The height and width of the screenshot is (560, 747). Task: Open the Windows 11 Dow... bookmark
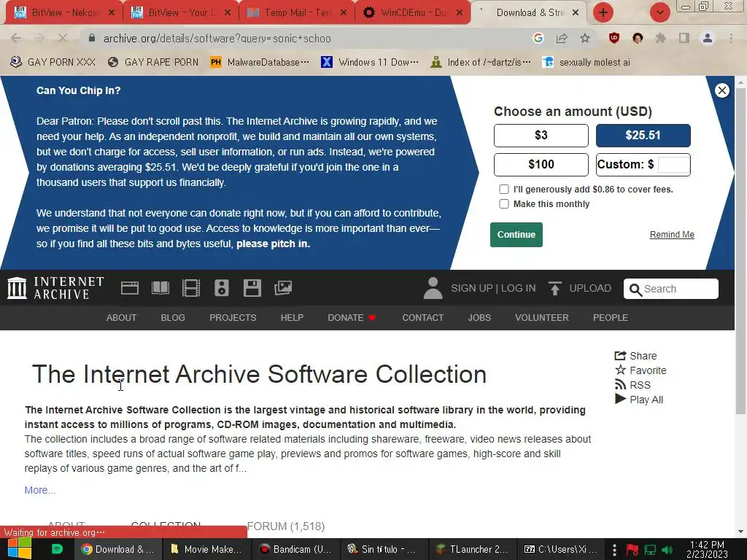click(x=370, y=63)
